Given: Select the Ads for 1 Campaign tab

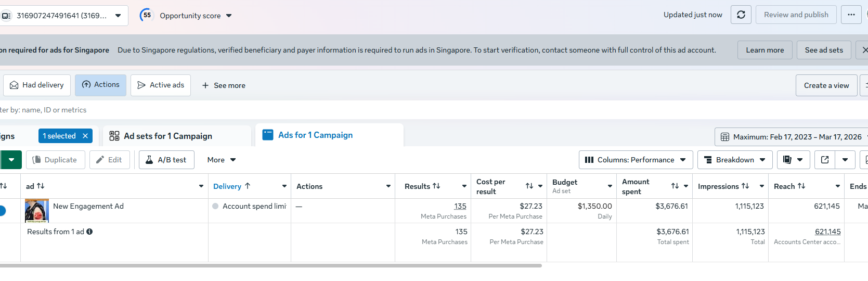Looking at the screenshot, I should (315, 135).
